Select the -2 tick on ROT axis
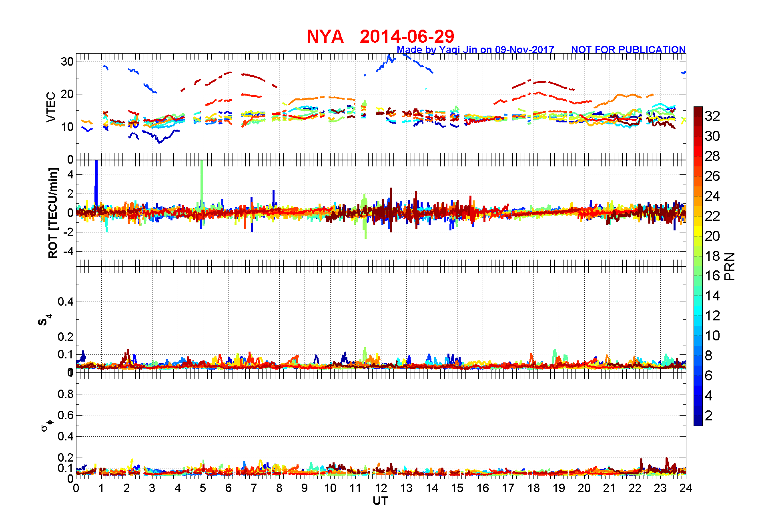 click(x=68, y=232)
